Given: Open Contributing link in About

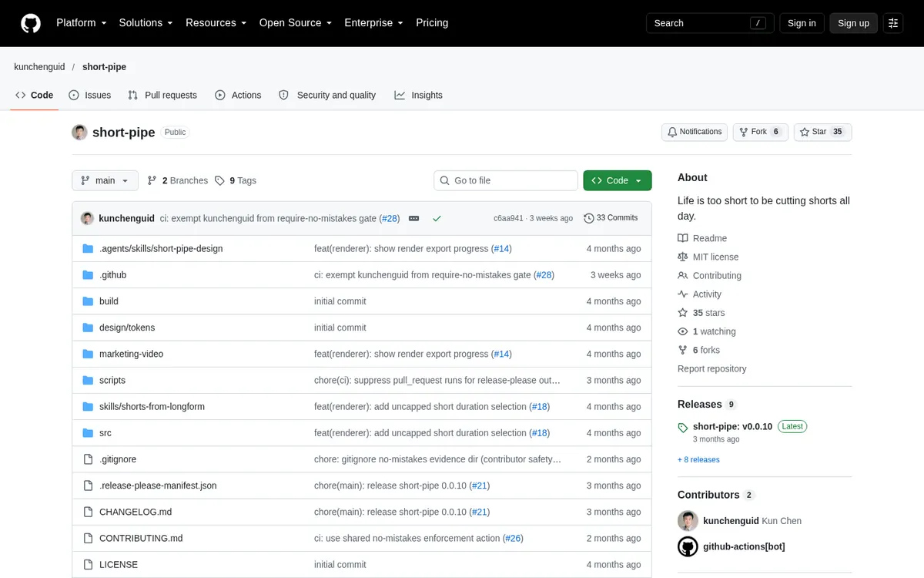Looking at the screenshot, I should [709, 275].
